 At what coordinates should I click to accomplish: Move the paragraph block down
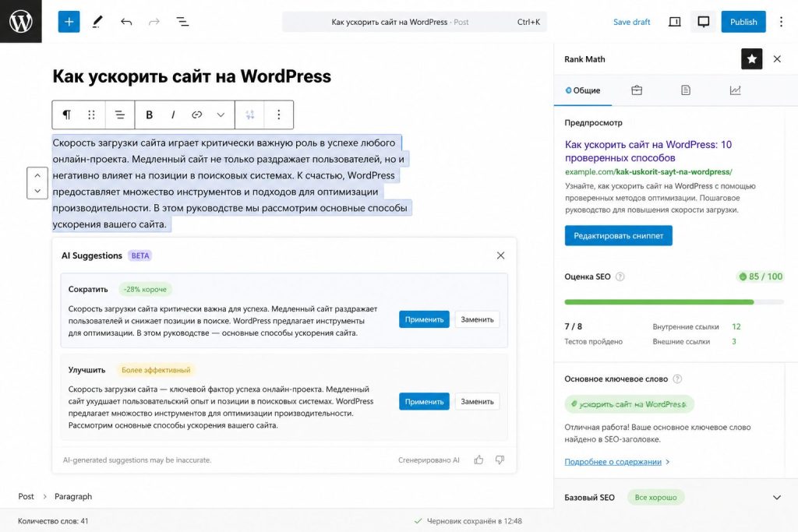(x=37, y=191)
